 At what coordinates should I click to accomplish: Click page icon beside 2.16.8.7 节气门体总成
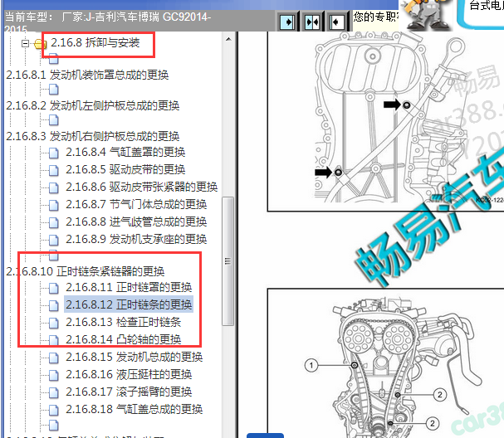(x=54, y=205)
